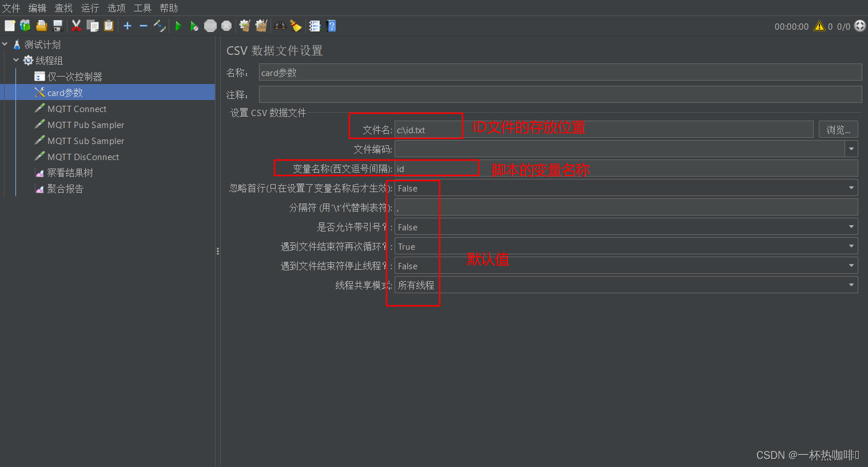Start the test plan run
The height and width of the screenshot is (467, 868).
(x=178, y=26)
